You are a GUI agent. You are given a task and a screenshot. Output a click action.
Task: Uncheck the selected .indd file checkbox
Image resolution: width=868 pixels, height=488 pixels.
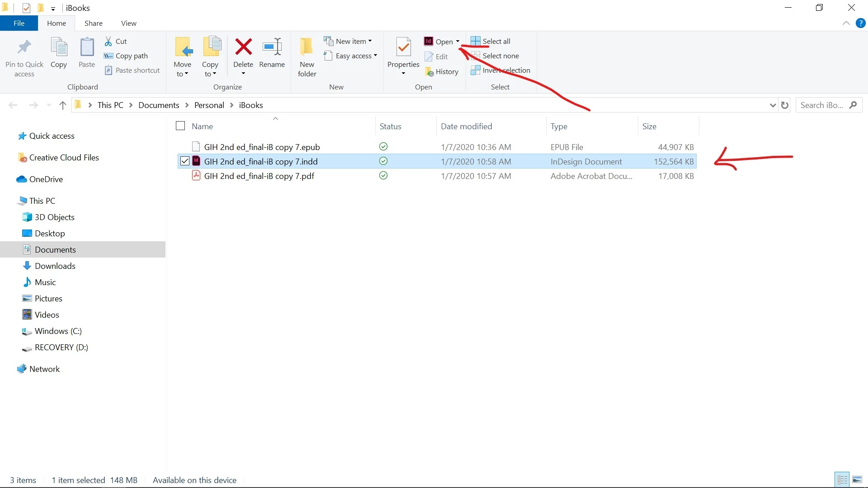coord(184,161)
